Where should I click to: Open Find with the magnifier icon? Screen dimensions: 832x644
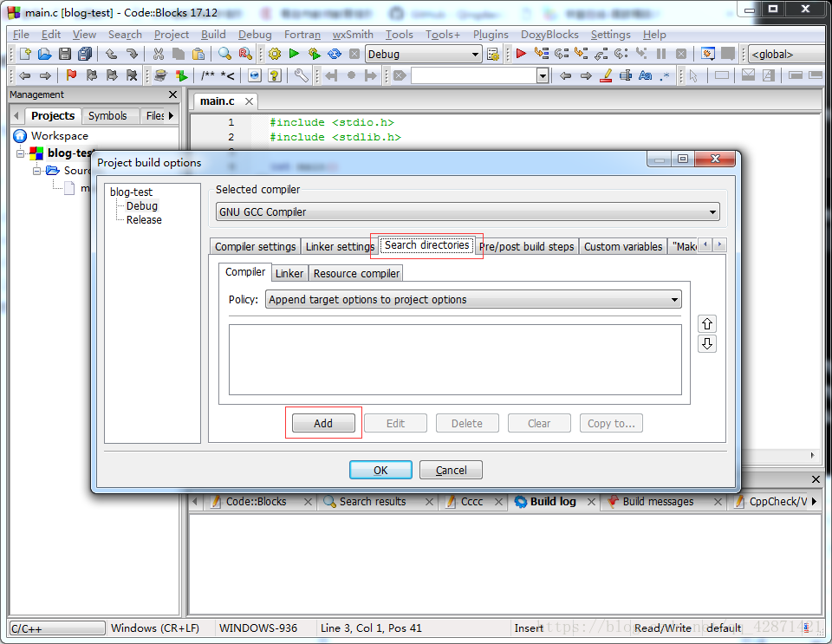click(225, 54)
